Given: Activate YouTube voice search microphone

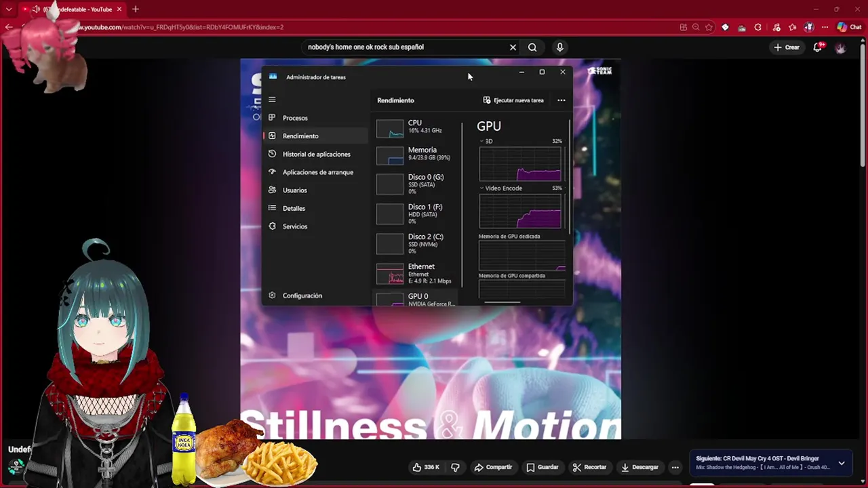Looking at the screenshot, I should (x=559, y=47).
